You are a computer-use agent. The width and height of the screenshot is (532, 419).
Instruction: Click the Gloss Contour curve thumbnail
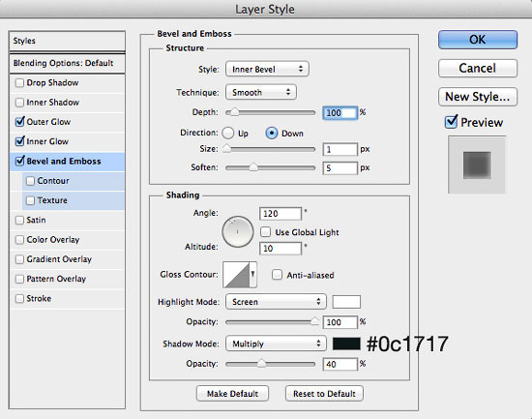237,275
